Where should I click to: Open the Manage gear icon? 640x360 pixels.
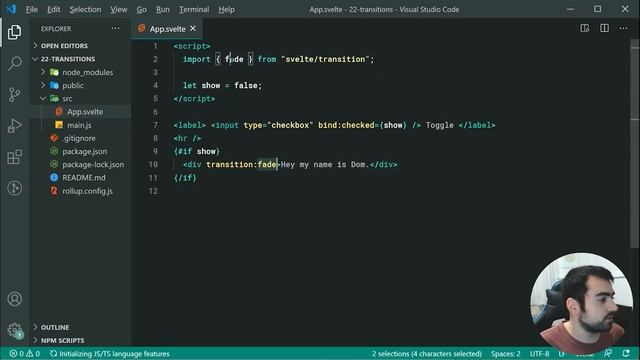coord(14,330)
